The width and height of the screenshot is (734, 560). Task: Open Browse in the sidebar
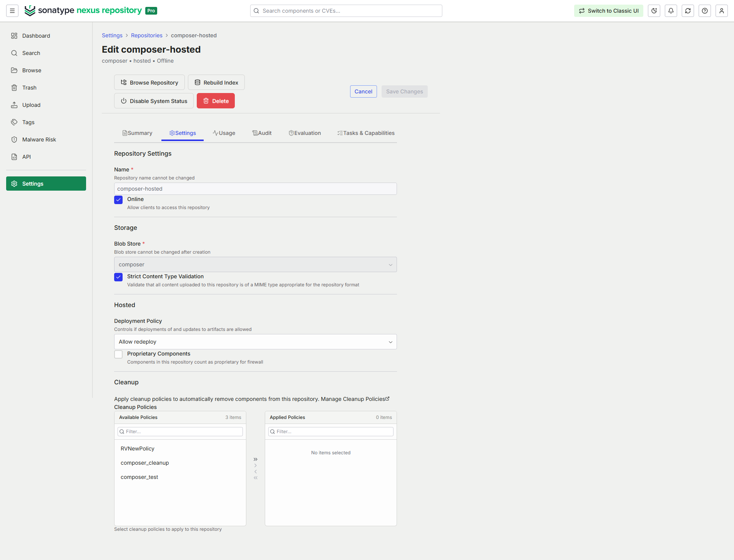(x=46, y=70)
